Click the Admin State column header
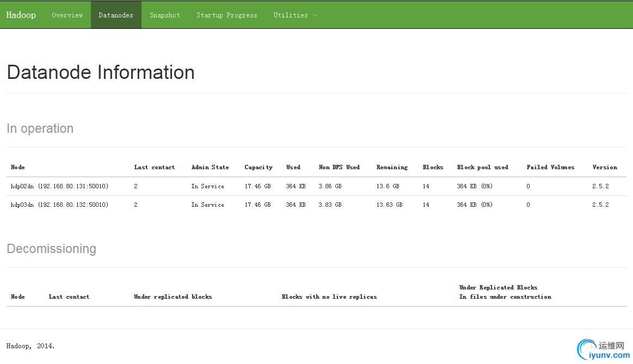 coord(210,167)
